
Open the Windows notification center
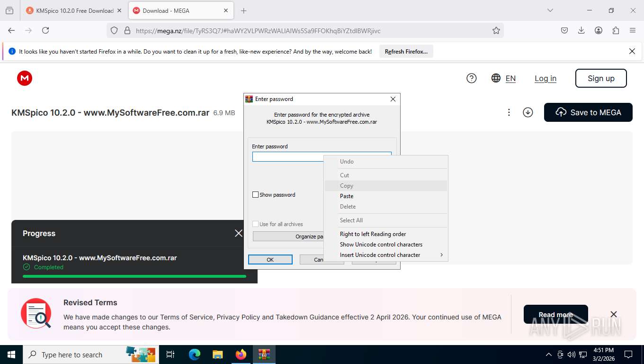[628, 355]
